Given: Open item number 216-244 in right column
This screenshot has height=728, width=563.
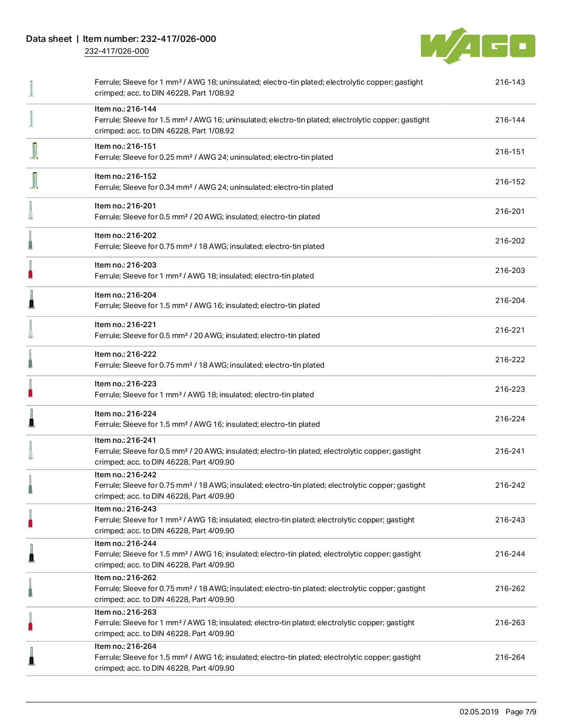Looking at the screenshot, I should pos(510,554).
